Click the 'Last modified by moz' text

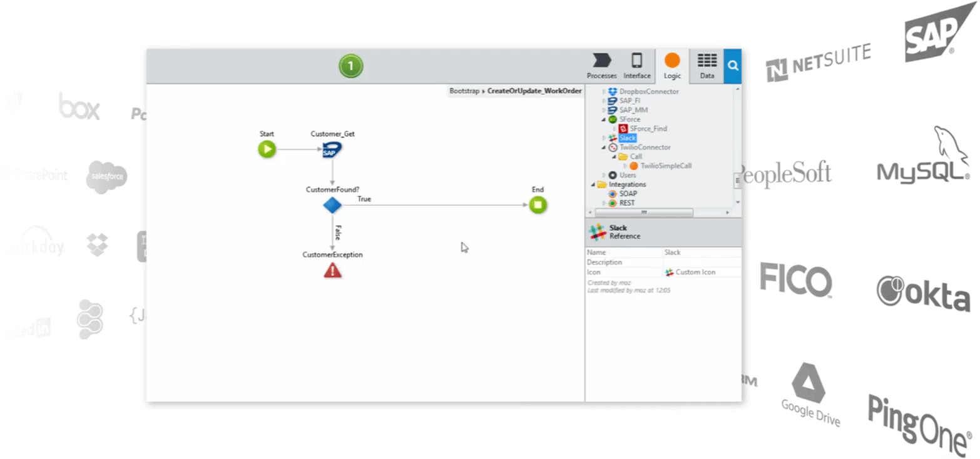click(x=629, y=290)
